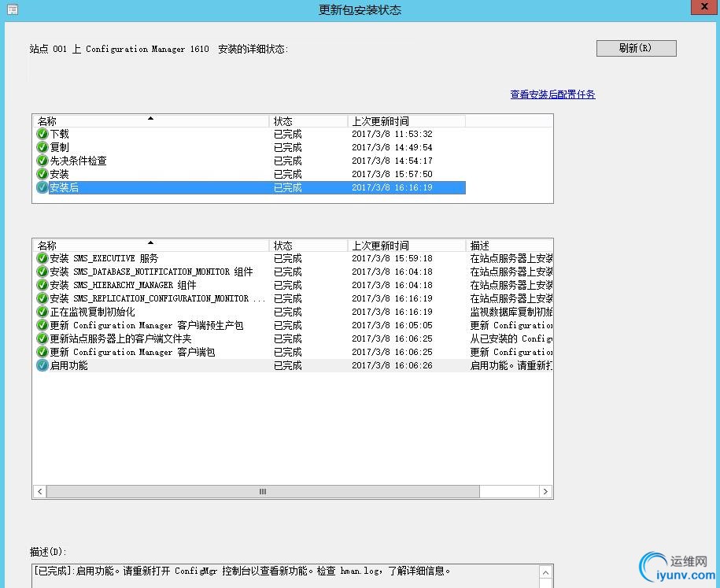Sort upper list by 状态 column header
Image resolution: width=720 pixels, height=588 pixels.
[308, 121]
